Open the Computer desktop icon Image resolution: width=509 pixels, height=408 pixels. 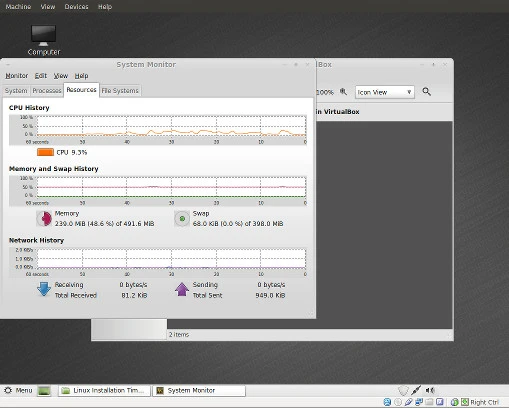[x=43, y=40]
